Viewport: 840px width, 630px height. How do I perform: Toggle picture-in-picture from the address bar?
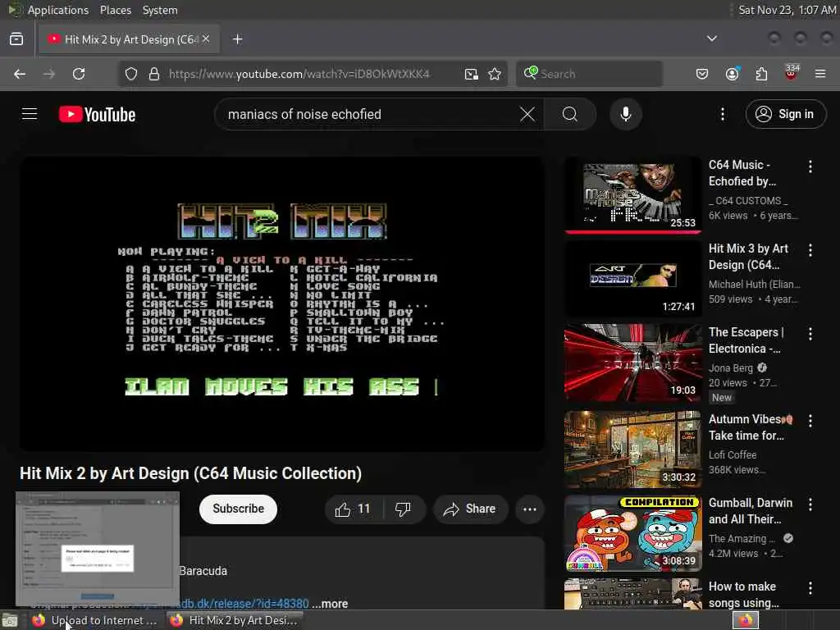[x=472, y=74]
